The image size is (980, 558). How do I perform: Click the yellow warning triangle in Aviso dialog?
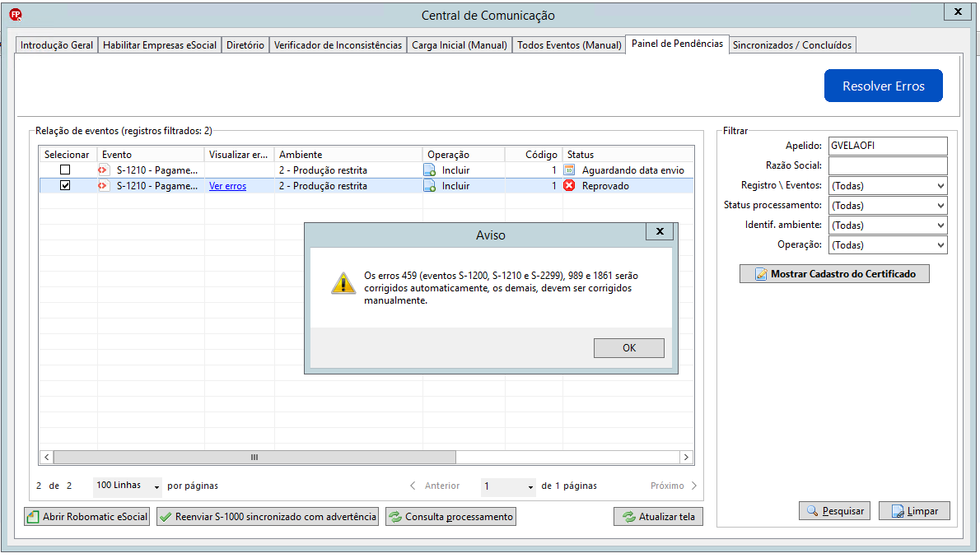pos(343,284)
